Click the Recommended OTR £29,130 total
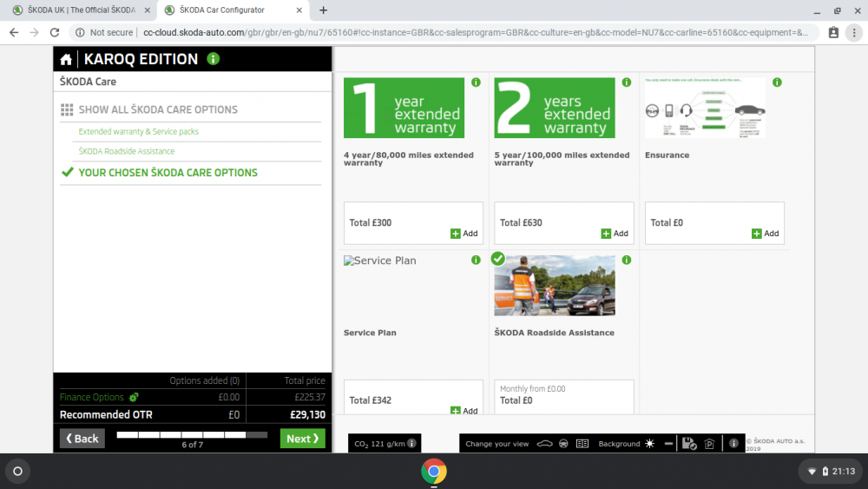The height and width of the screenshot is (489, 868). tap(308, 415)
